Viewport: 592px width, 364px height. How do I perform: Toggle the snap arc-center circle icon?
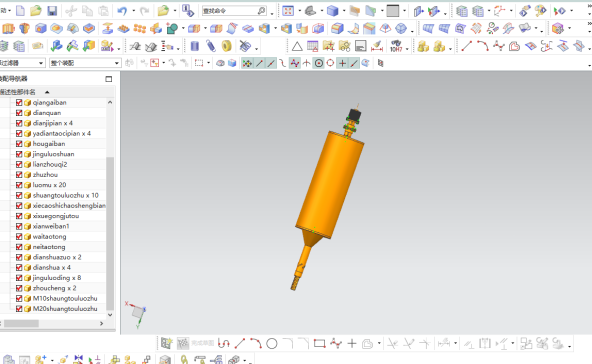319,63
